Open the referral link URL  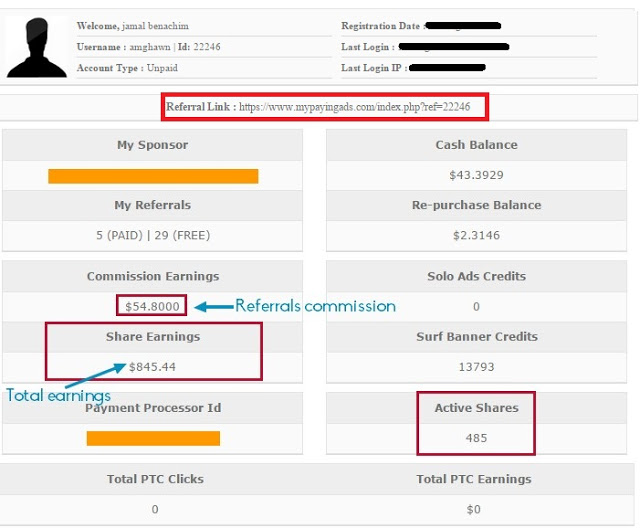(354, 107)
